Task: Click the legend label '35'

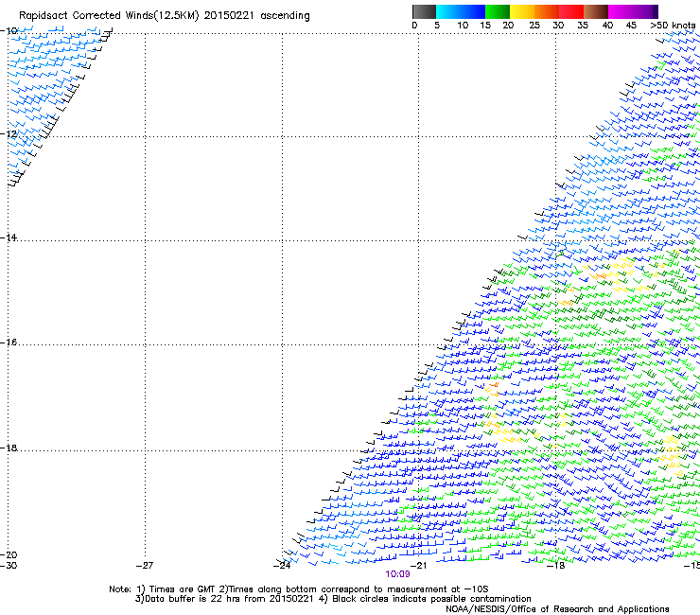Action: 583,26
